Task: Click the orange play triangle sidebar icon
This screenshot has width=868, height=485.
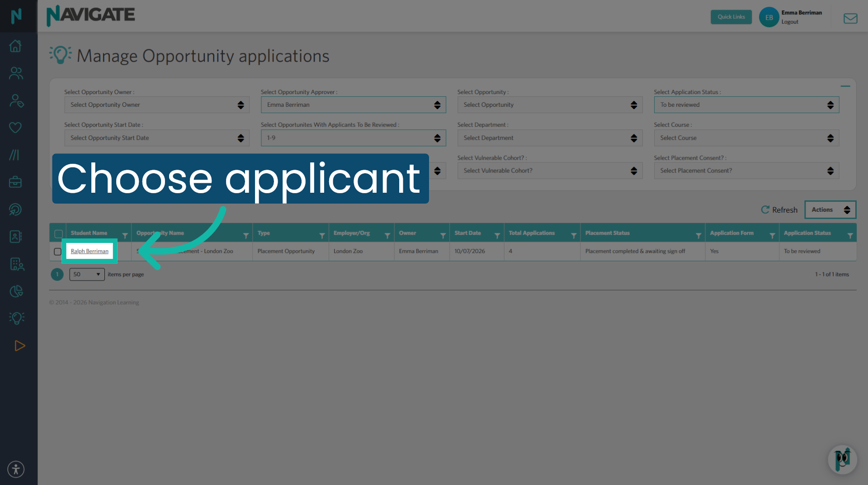Action: point(19,346)
